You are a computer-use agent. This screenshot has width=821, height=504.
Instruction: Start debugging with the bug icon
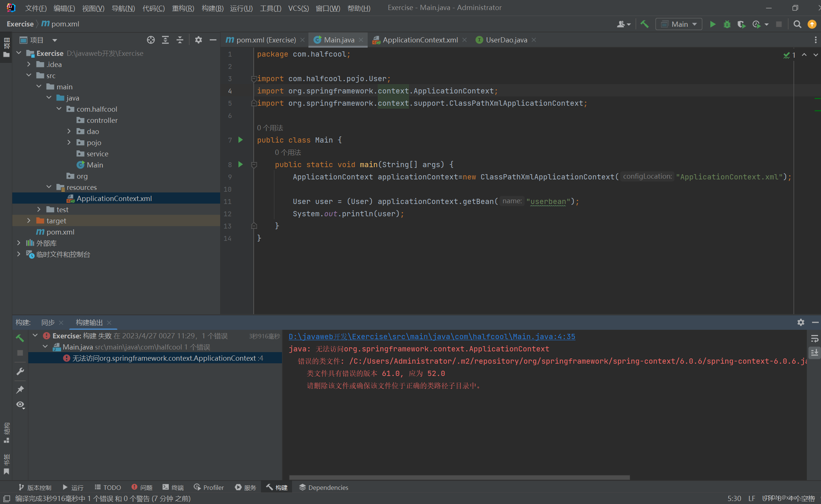point(727,24)
